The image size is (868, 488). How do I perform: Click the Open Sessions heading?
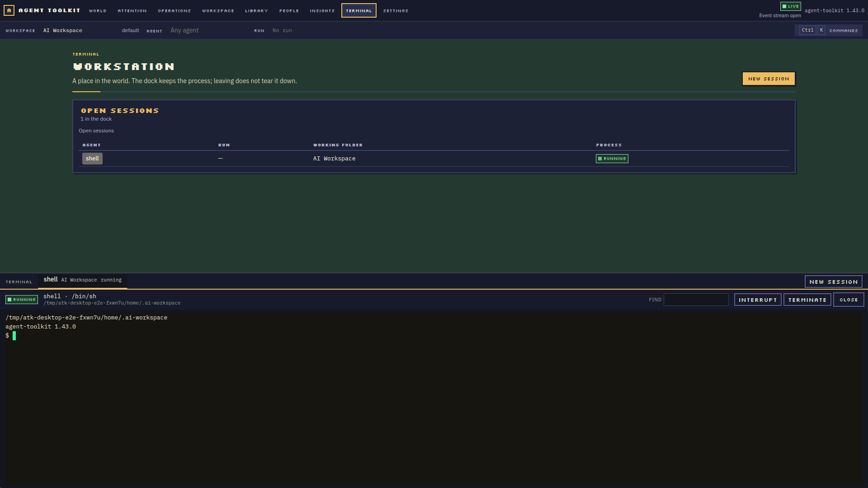pos(120,111)
